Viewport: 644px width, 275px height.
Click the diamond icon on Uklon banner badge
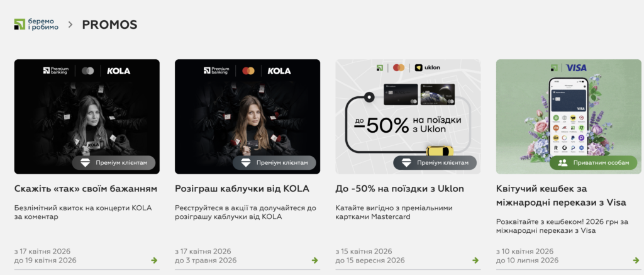[406, 163]
